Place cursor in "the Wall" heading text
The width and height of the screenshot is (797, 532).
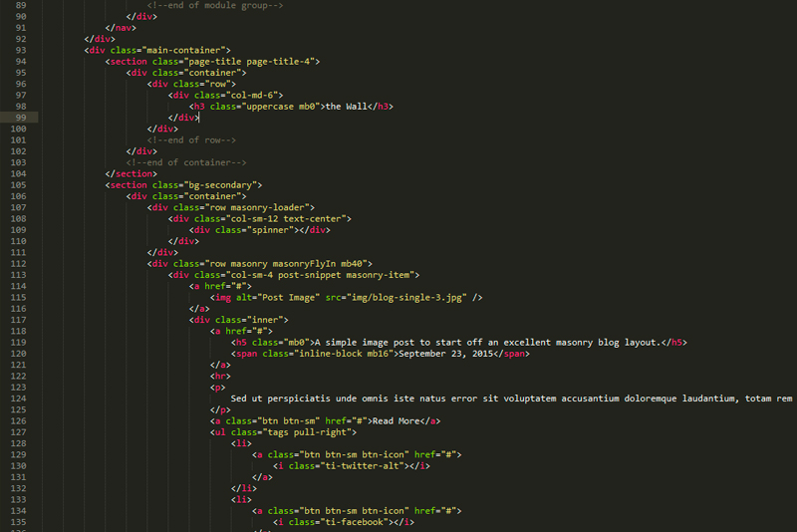(350, 107)
